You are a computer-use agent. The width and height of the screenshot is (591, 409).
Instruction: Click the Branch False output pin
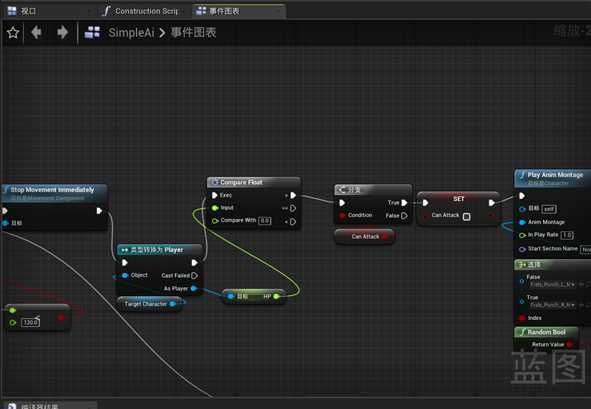point(404,216)
